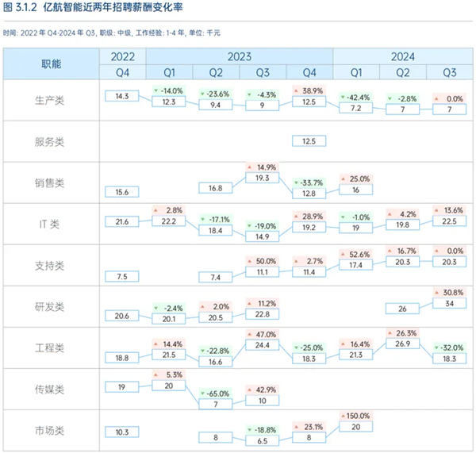The width and height of the screenshot is (476, 453).
Task: Click the '26.3%' increase label
Action: pyautogui.click(x=402, y=333)
